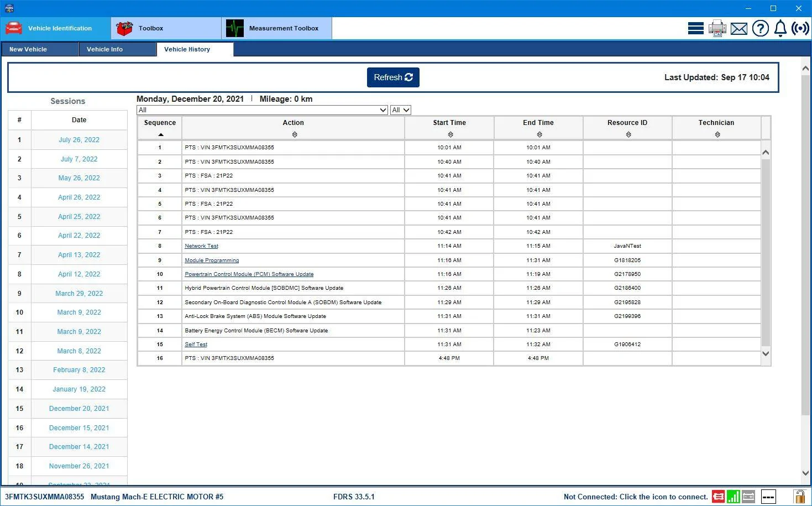Click the Refresh button
This screenshot has height=506, width=812.
tap(393, 77)
